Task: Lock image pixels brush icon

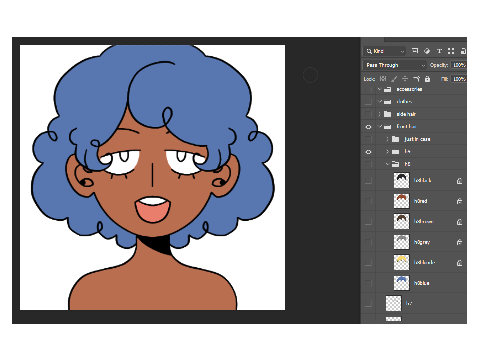Action: 394,79
